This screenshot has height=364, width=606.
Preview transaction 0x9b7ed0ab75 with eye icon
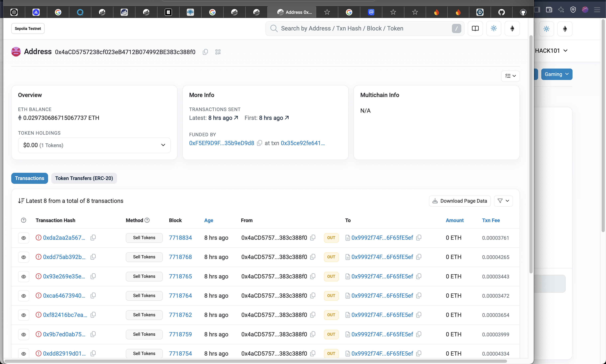click(23, 334)
